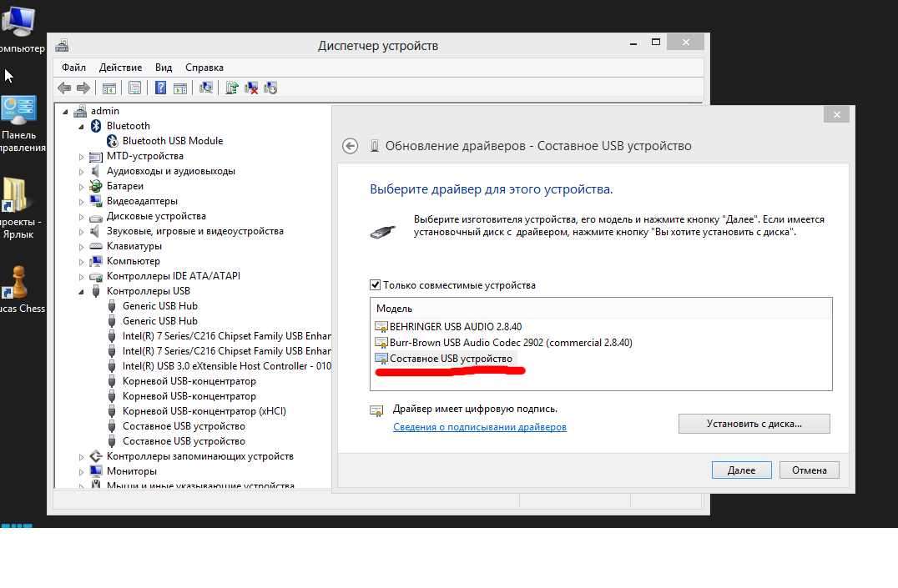
Task: Open the Вид menu
Action: point(164,68)
